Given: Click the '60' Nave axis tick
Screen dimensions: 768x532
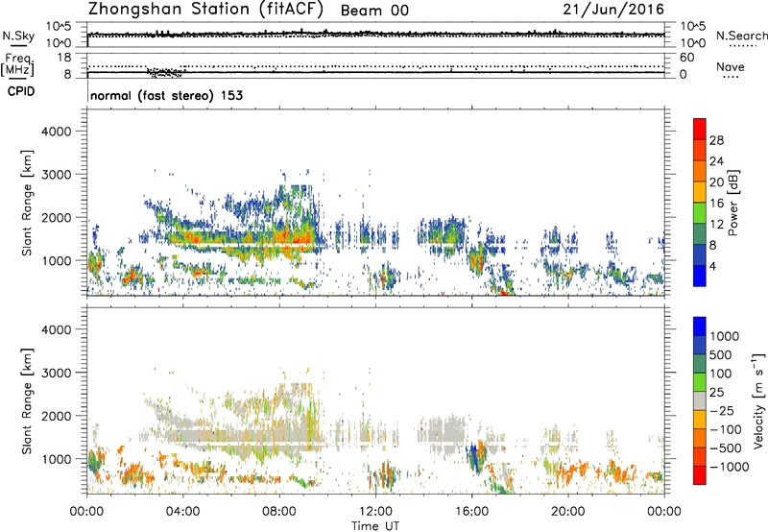Looking at the screenshot, I should point(686,58).
